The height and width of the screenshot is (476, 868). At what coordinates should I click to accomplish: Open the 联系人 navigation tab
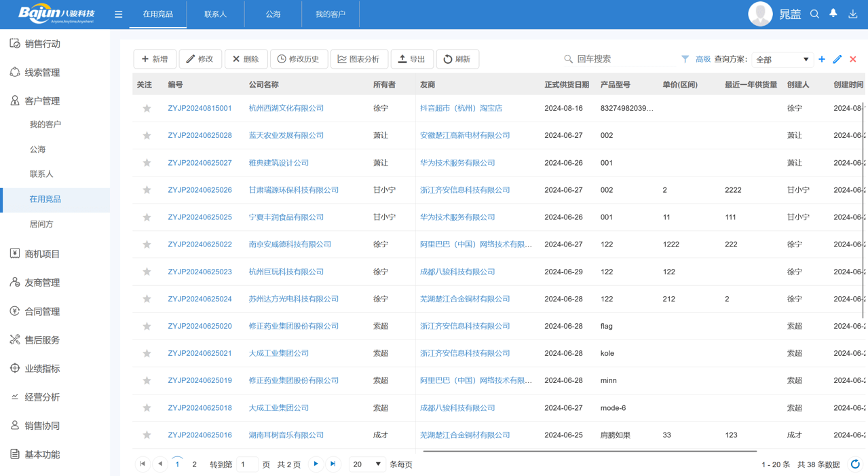(215, 14)
